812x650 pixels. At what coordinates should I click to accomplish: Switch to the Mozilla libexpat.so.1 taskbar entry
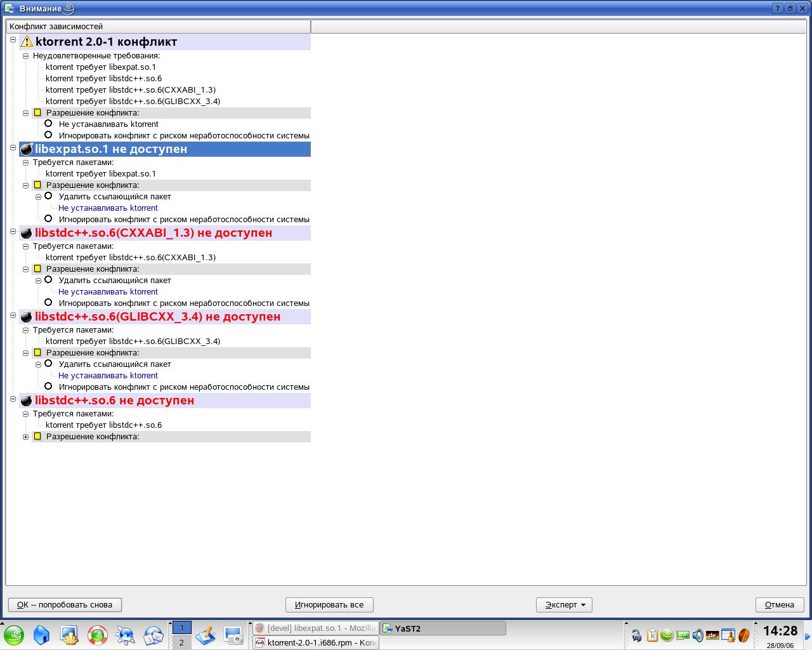pyautogui.click(x=315, y=628)
